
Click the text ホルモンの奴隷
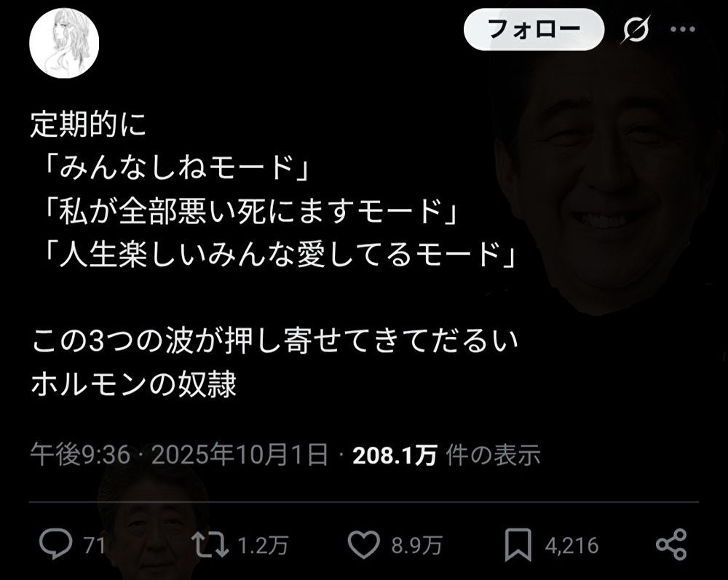tap(133, 384)
